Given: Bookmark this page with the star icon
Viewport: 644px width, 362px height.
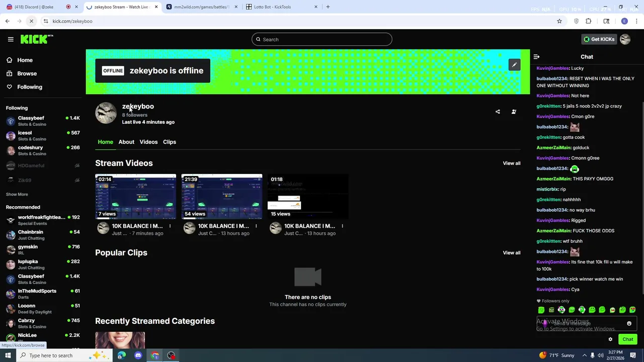Looking at the screenshot, I should click(559, 21).
